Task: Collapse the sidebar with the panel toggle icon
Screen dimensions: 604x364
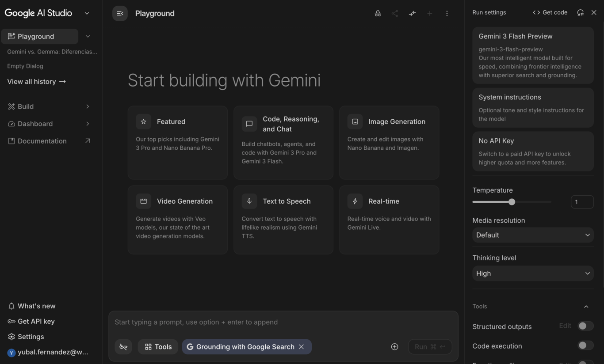Action: pyautogui.click(x=120, y=13)
